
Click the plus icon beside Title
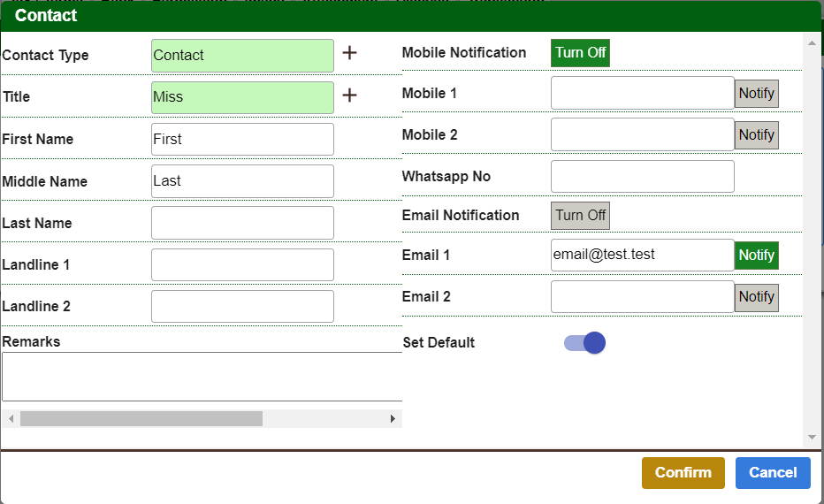point(349,95)
